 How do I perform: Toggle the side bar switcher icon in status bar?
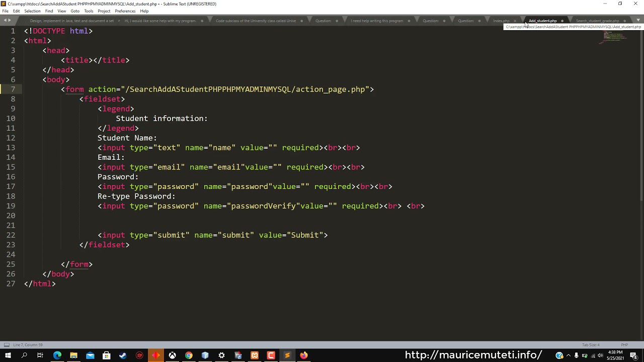[x=7, y=345]
